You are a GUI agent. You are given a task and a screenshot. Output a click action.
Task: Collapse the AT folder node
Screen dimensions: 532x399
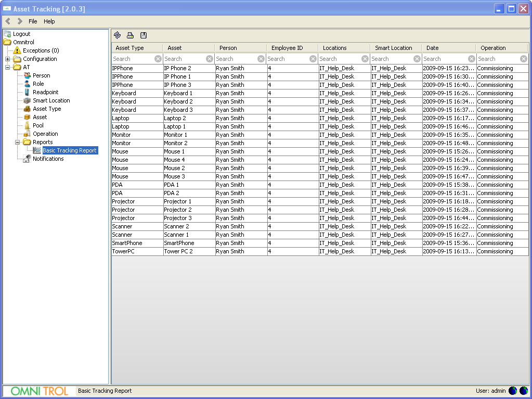pyautogui.click(x=8, y=67)
